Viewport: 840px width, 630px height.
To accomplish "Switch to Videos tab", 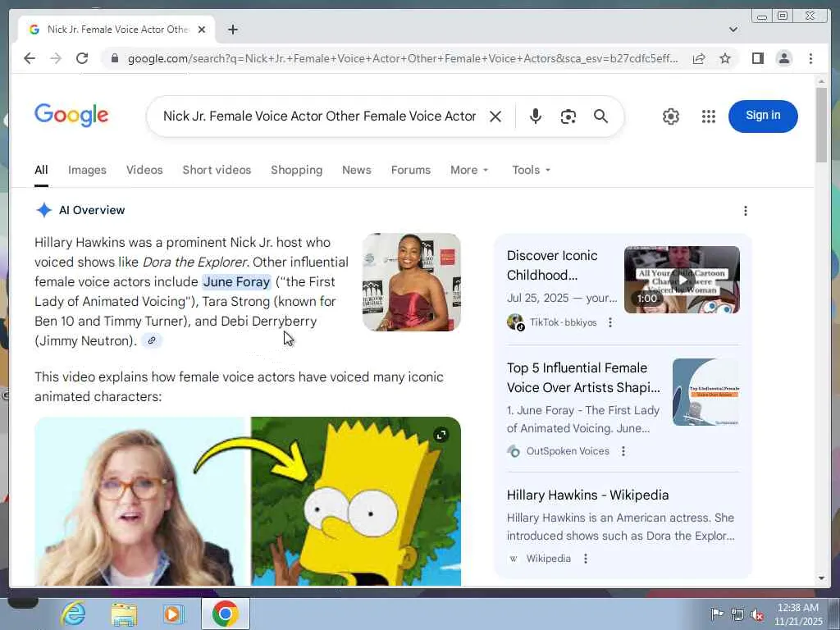I will pyautogui.click(x=144, y=170).
